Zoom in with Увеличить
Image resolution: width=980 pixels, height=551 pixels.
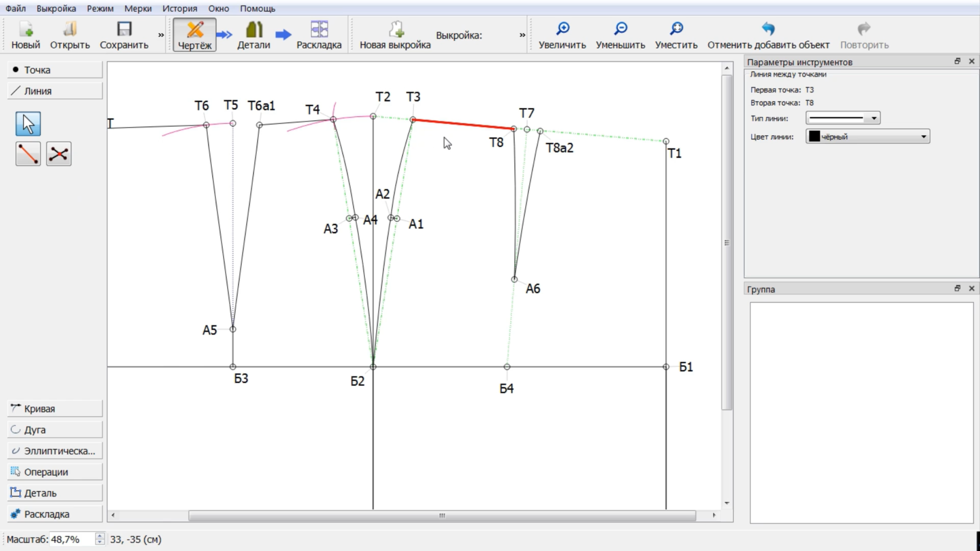562,35
